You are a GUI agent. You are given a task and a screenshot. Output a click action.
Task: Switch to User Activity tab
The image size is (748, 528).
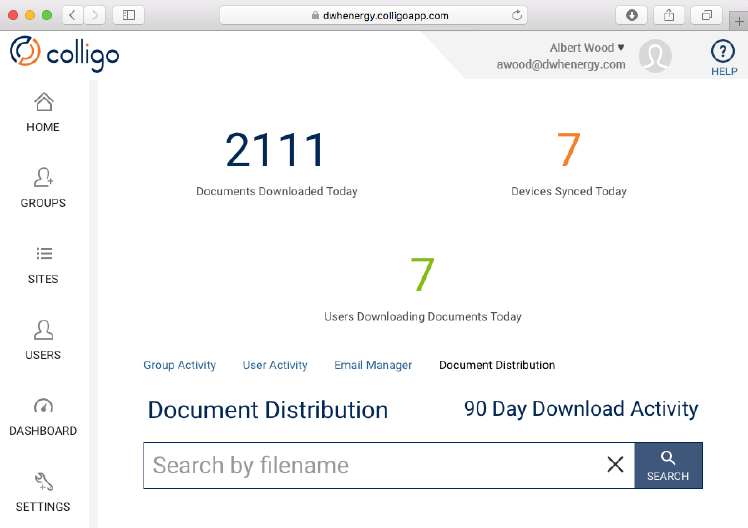click(275, 365)
